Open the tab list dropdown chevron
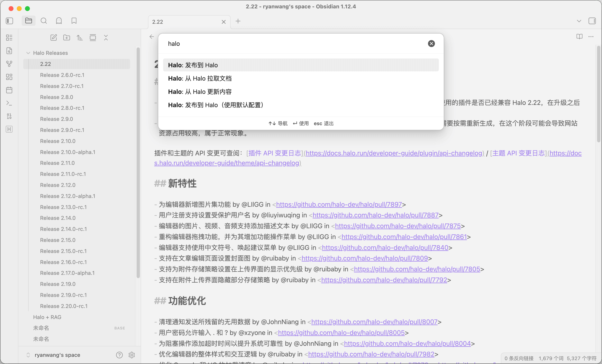The height and width of the screenshot is (364, 602). (x=579, y=21)
